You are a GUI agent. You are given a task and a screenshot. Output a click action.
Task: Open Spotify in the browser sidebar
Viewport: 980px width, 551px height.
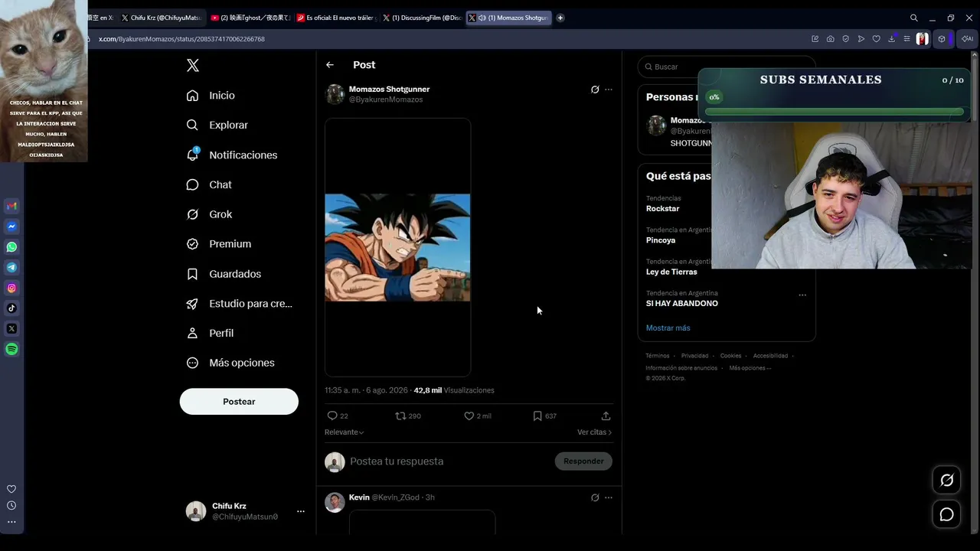click(11, 349)
